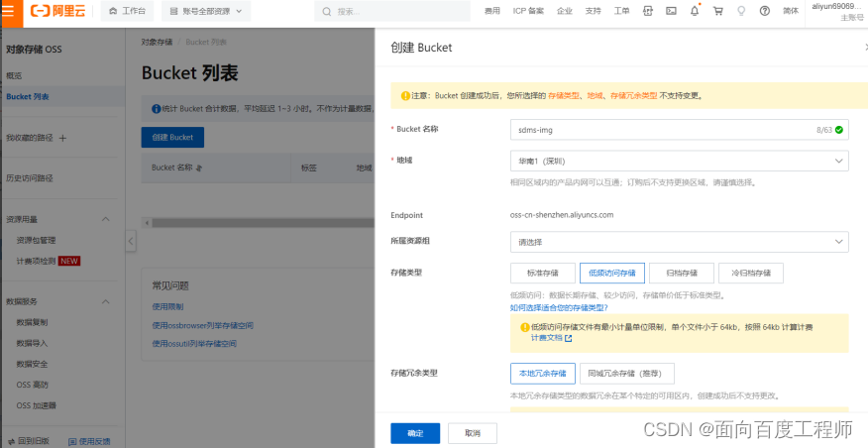The width and height of the screenshot is (868, 448).
Task: Open 使用限制 FAQ link
Action: click(167, 306)
